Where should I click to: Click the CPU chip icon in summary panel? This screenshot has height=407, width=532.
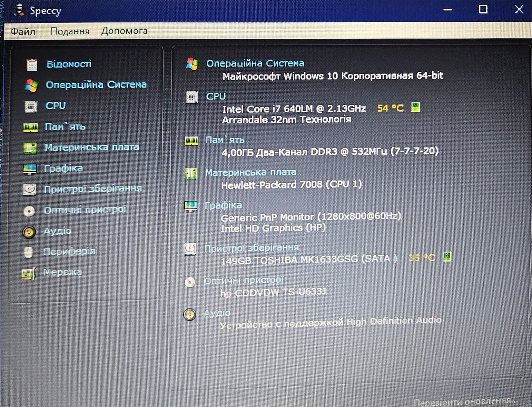[x=192, y=97]
